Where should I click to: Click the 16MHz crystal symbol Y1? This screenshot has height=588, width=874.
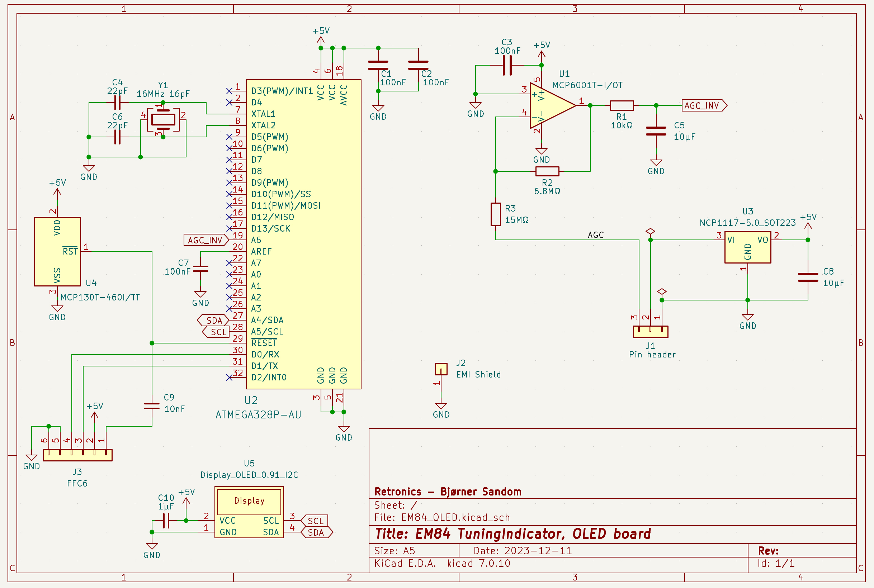(x=163, y=120)
